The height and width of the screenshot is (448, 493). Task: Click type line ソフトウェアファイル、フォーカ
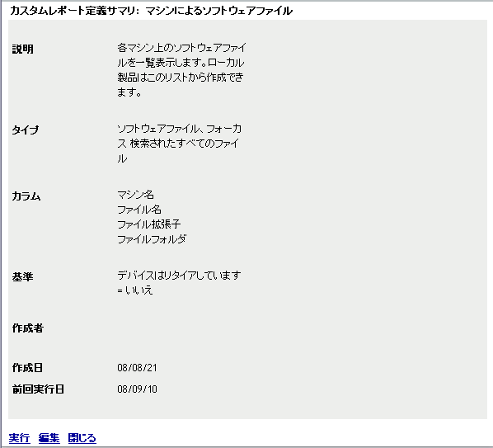(180, 129)
